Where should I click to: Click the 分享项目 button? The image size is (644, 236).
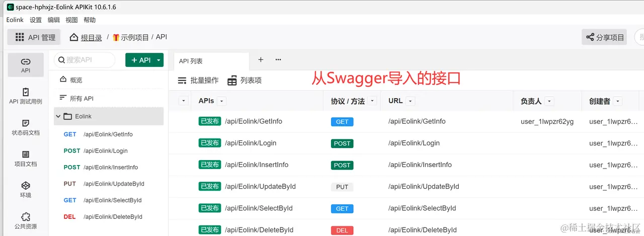(604, 37)
